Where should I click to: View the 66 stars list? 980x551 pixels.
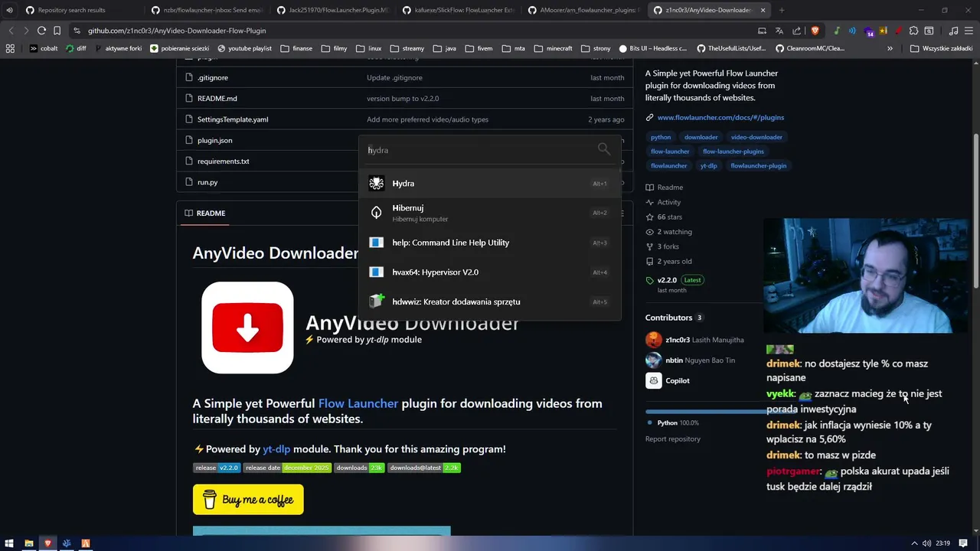pos(664,217)
